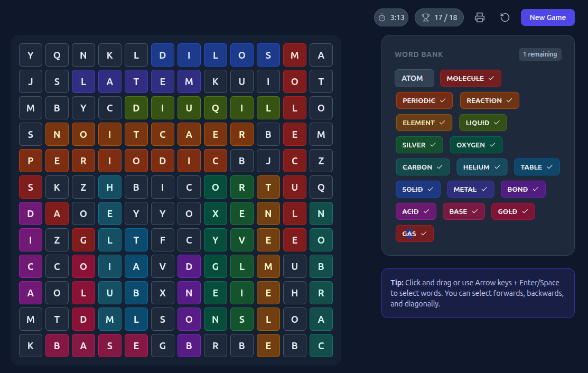Click the OXYGEN word chip

(x=476, y=144)
